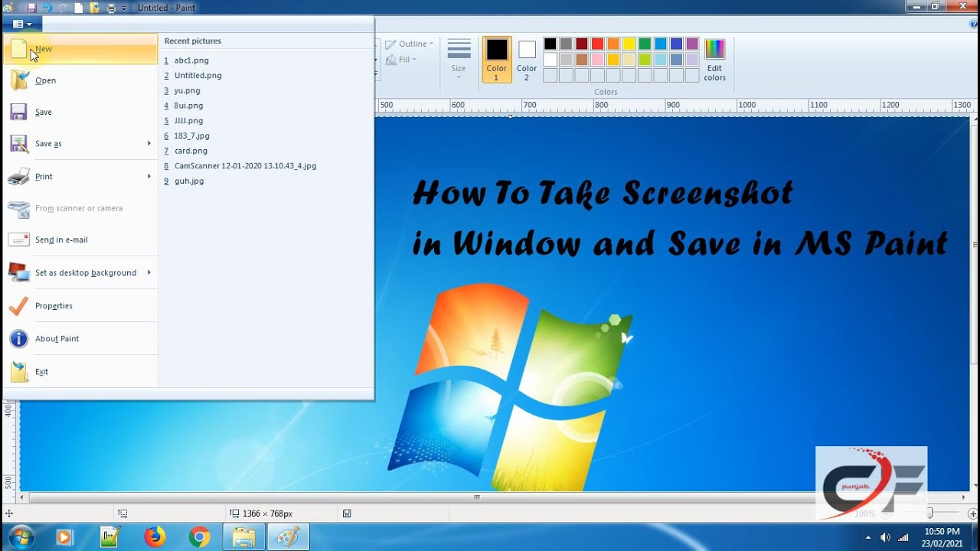Open the Edit colors dialog
The image size is (980, 551).
click(x=714, y=59)
